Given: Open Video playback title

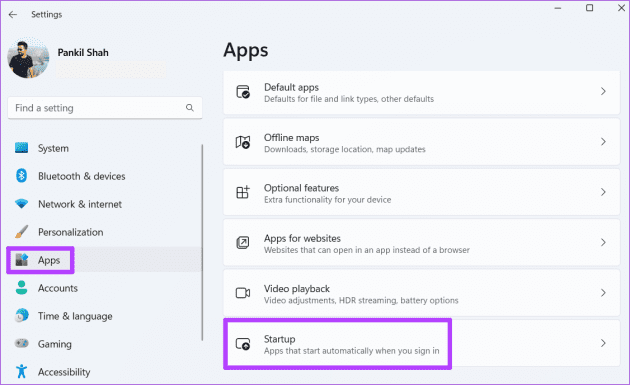Looking at the screenshot, I should [x=297, y=289].
